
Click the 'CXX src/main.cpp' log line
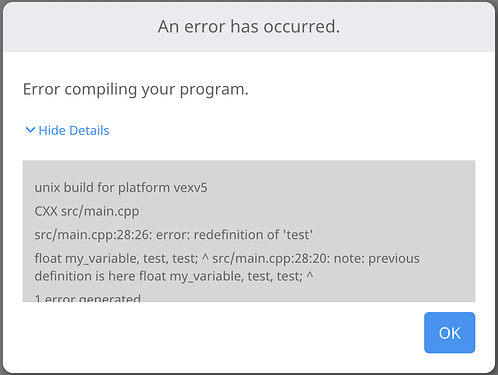[x=87, y=211]
